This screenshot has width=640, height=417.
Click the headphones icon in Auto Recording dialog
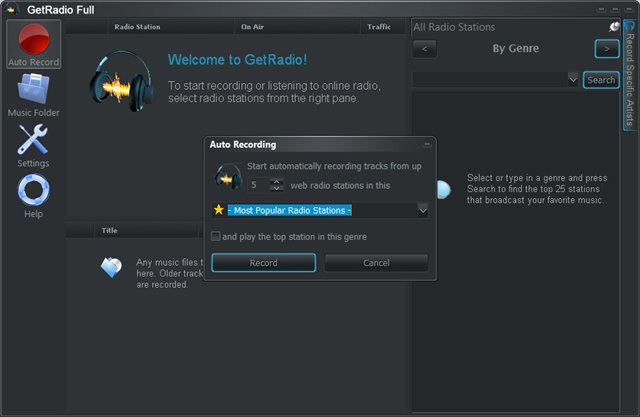pos(228,176)
